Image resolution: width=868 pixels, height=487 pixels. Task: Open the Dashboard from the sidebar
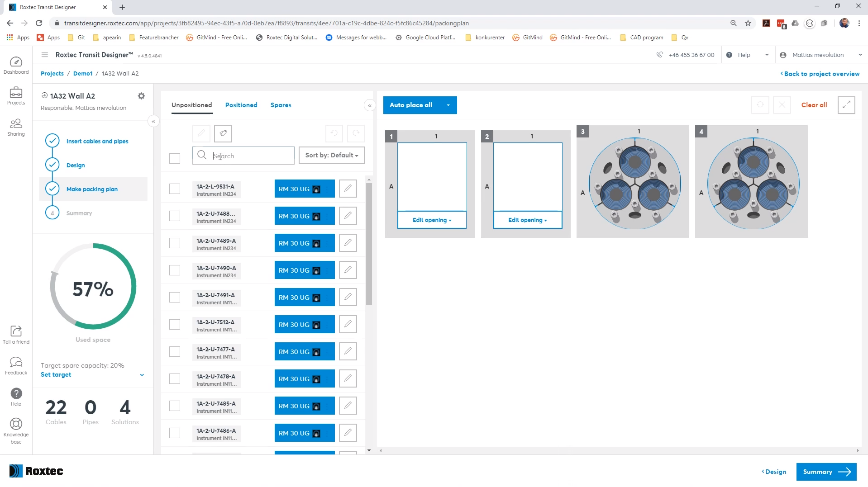click(x=16, y=66)
